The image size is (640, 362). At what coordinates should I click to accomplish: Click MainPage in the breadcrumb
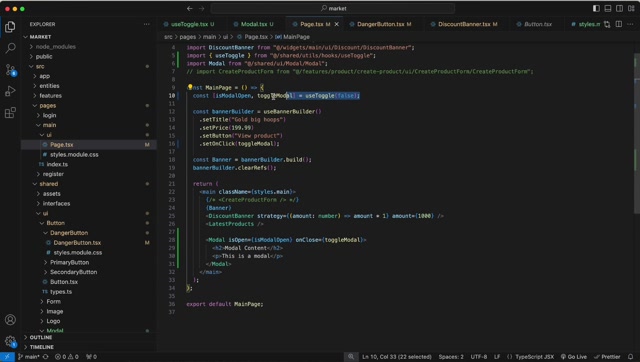(296, 37)
